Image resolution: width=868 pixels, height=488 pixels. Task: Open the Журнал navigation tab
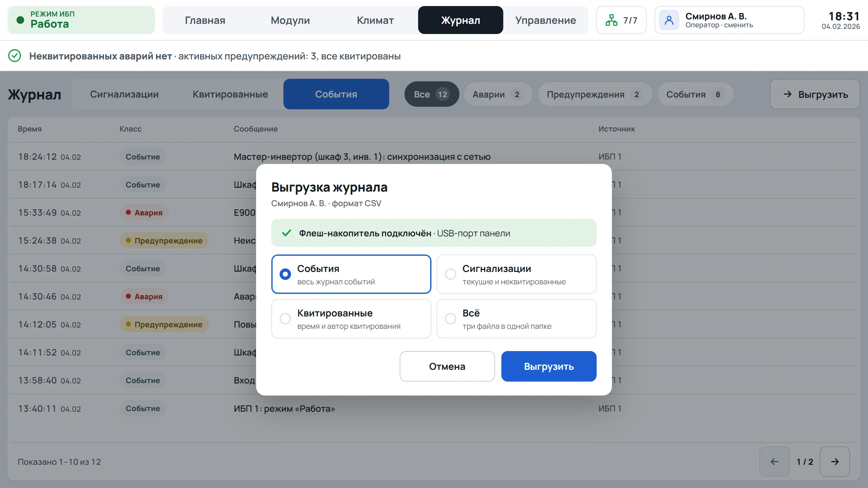pyautogui.click(x=460, y=20)
